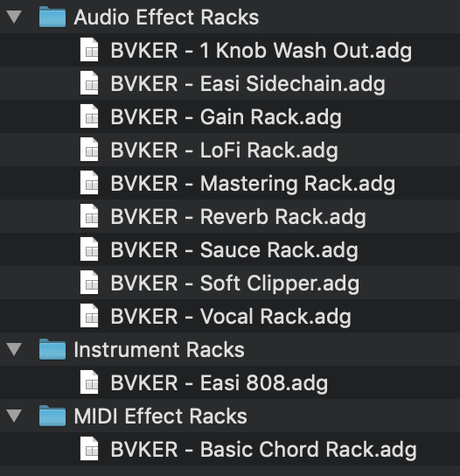Select the Audio Effect Racks folder label
This screenshot has width=460, height=476.
pos(166,17)
